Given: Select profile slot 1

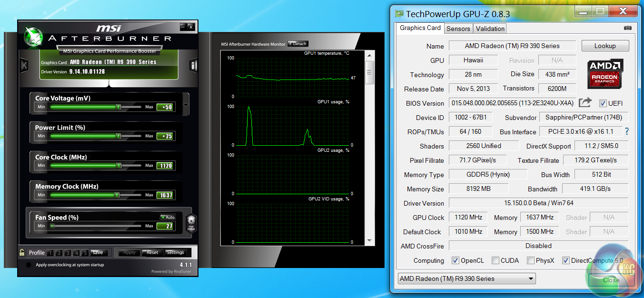Looking at the screenshot, I should (50, 253).
